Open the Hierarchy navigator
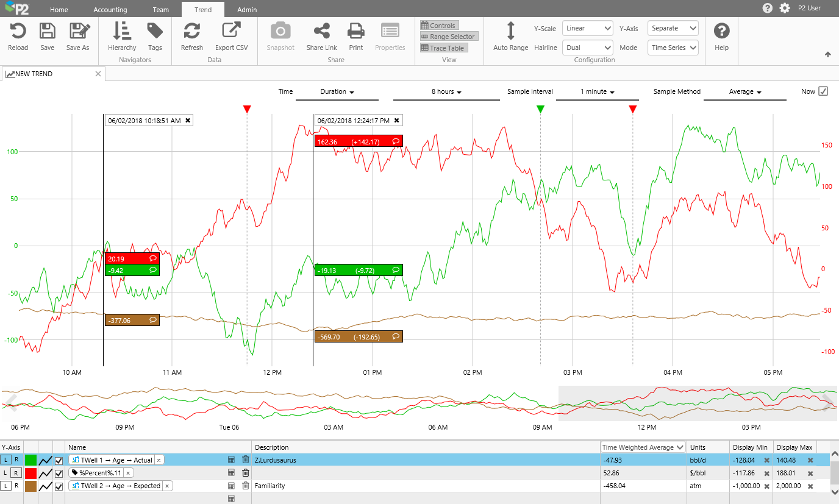The image size is (839, 504). 122,32
